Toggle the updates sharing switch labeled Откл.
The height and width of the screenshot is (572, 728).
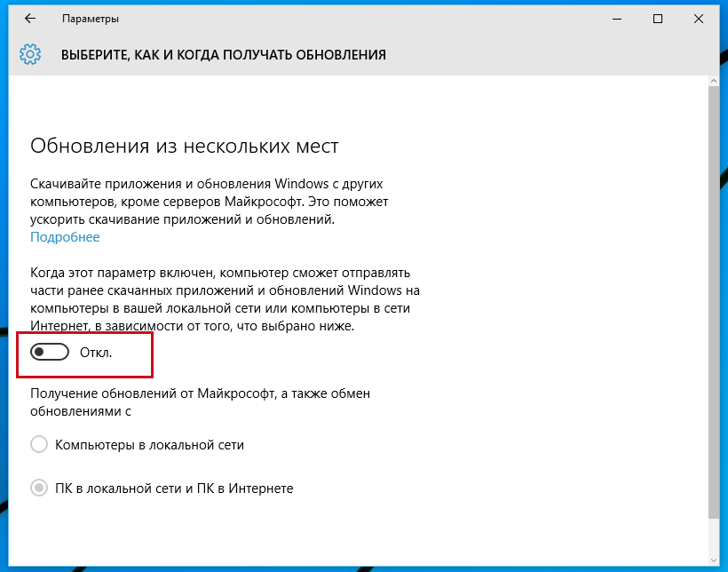pos(50,353)
